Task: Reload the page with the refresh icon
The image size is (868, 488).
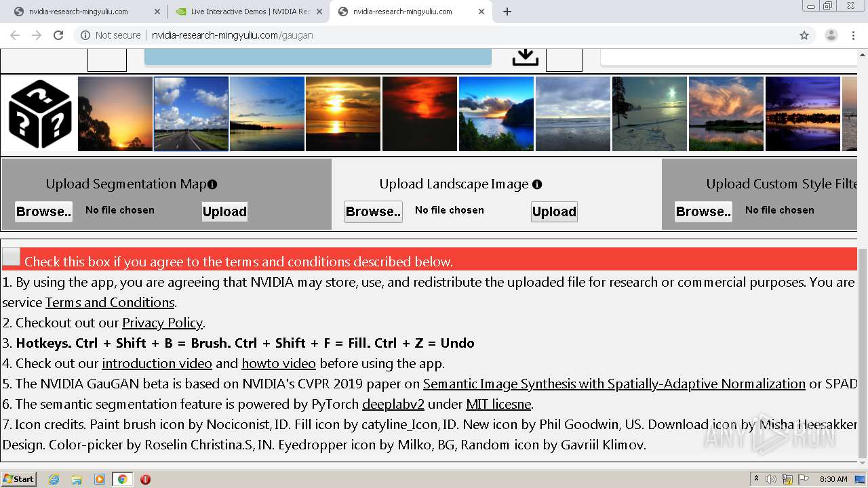Action: [x=58, y=35]
